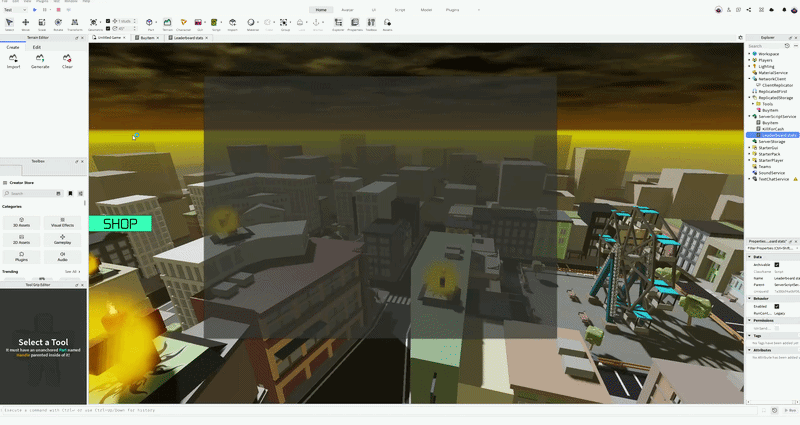Click the bookmark icon in Creator Store

tap(70, 193)
